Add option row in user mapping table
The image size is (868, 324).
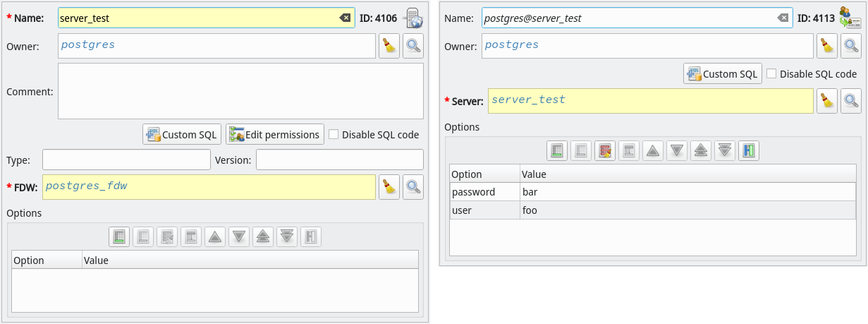tap(557, 150)
